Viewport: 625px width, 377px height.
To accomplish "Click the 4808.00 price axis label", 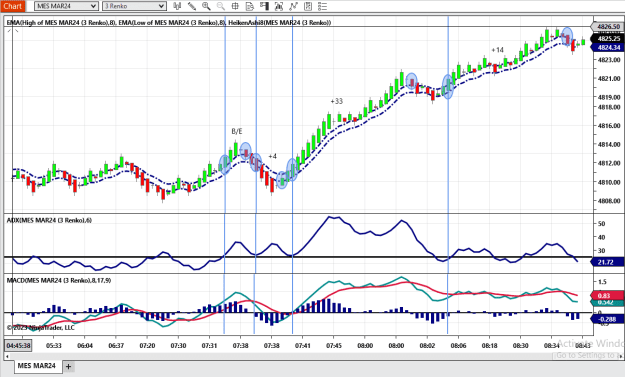I will click(x=609, y=201).
